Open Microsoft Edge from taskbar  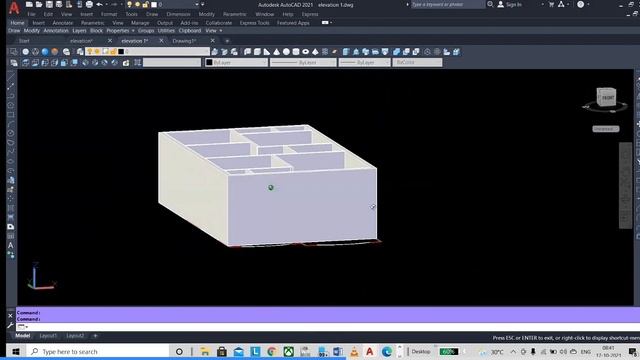tap(387, 351)
